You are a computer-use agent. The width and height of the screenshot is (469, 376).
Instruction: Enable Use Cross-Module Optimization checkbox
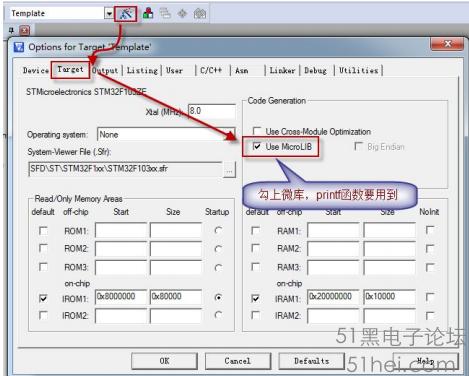click(x=257, y=131)
